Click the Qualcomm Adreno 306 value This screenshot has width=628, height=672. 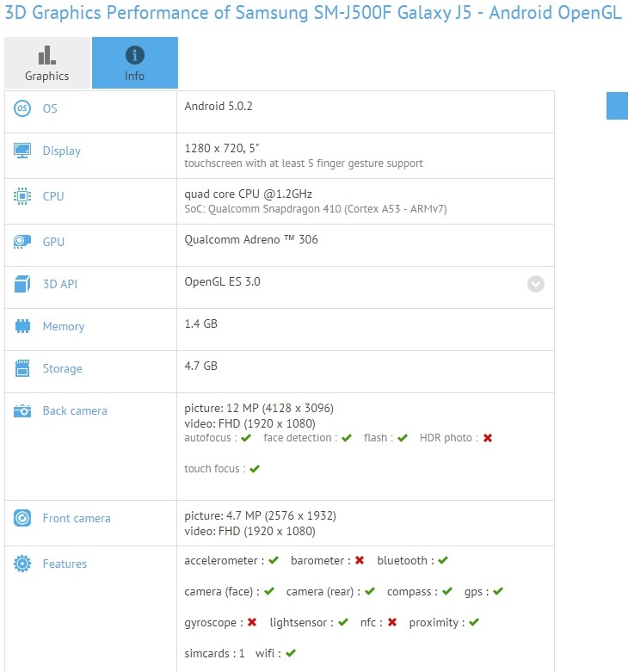click(251, 239)
